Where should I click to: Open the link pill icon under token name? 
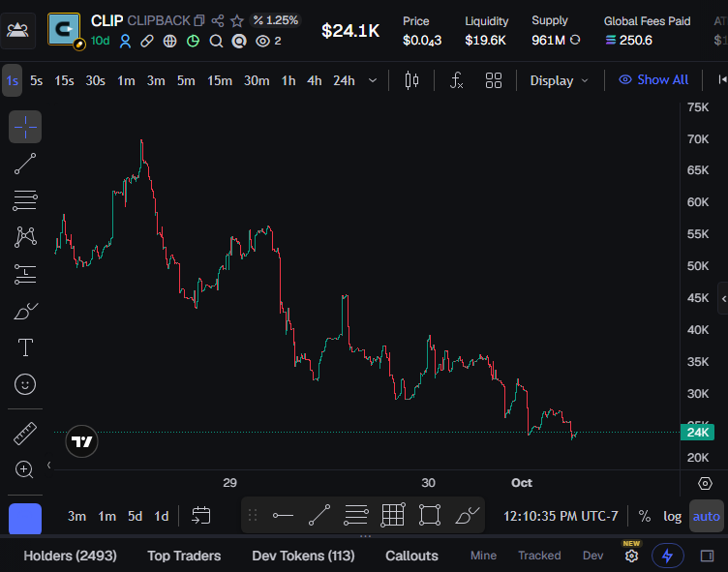[x=147, y=42]
